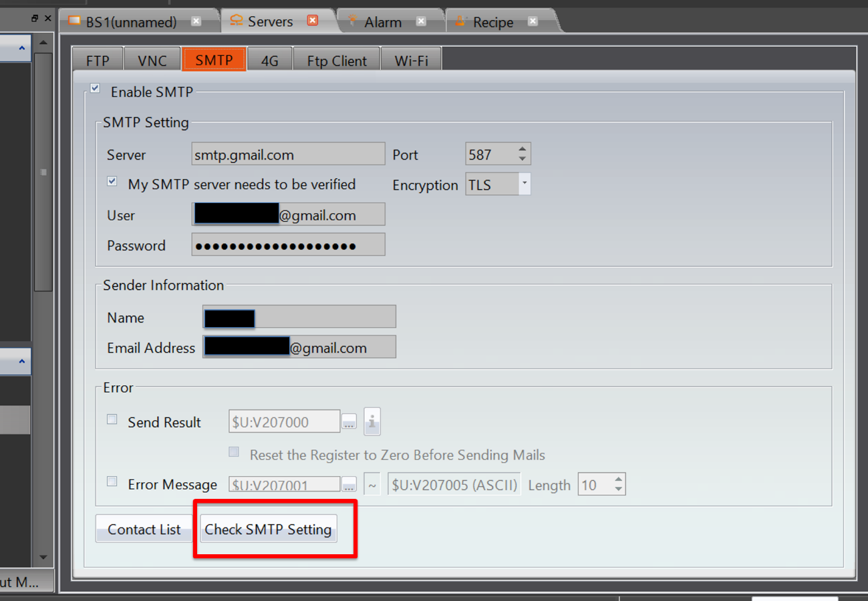
Task: Collapse the upper left panel section chevron
Action: click(21, 49)
